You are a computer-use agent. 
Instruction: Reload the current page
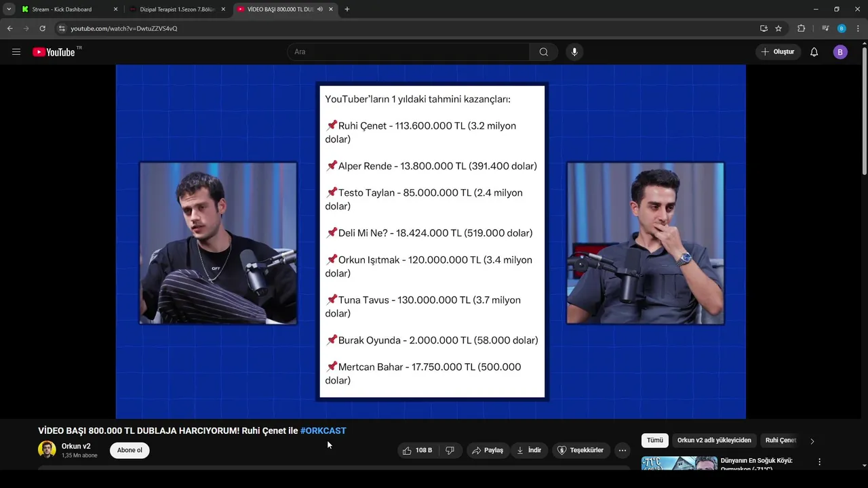tap(42, 28)
